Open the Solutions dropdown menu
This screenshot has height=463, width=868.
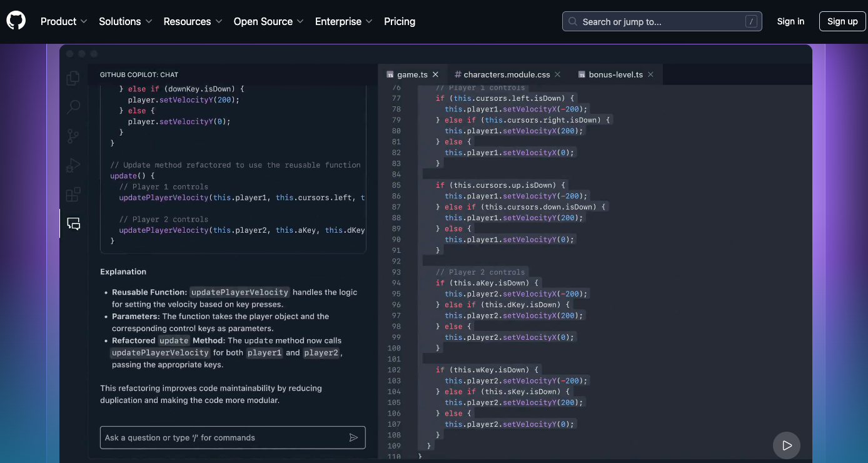coord(125,21)
